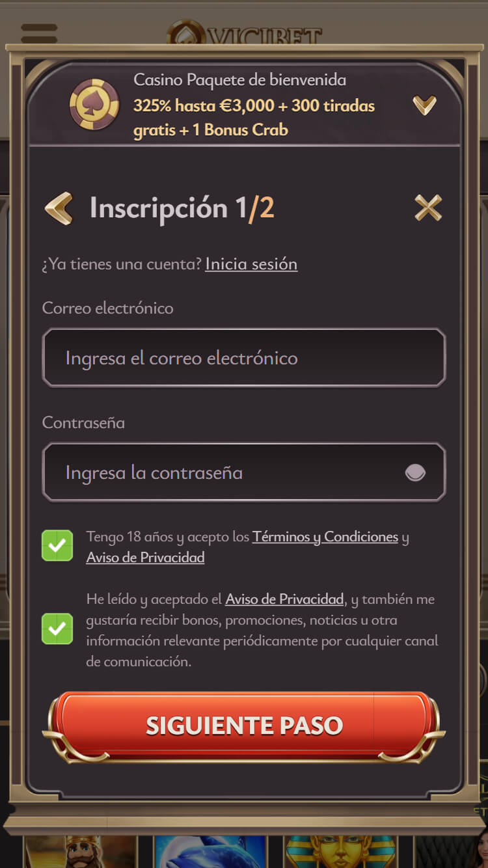Screen dimensions: 488x868
Task: Click the SIGUIENTE PASO button
Action: click(x=244, y=726)
